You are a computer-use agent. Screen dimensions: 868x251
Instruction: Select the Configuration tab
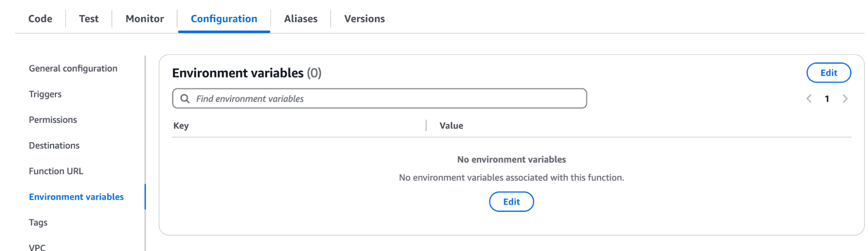[x=224, y=19]
